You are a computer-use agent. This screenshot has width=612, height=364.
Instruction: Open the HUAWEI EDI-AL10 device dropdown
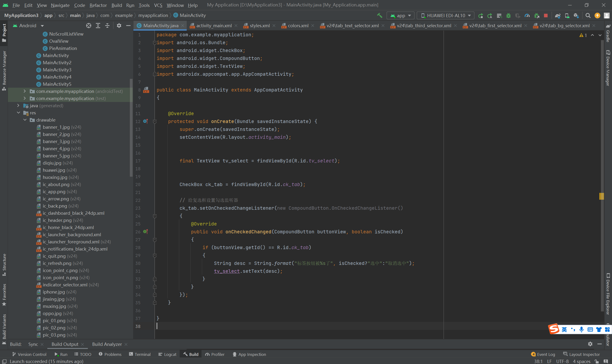[x=446, y=16]
